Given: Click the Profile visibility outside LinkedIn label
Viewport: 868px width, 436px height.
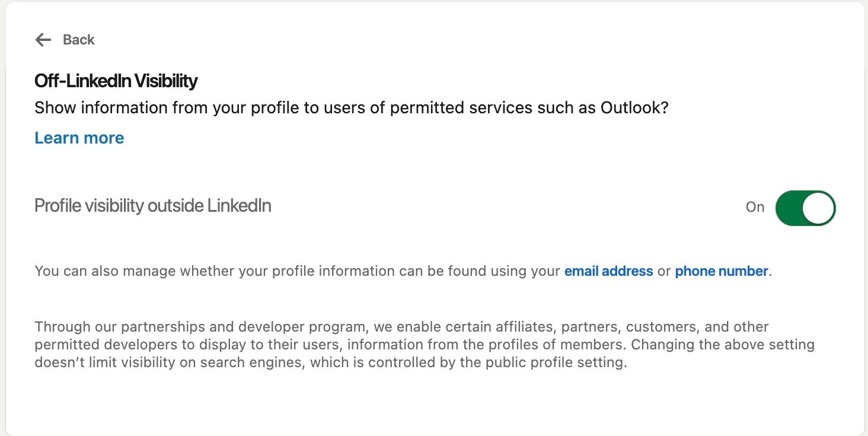Looking at the screenshot, I should [153, 205].
